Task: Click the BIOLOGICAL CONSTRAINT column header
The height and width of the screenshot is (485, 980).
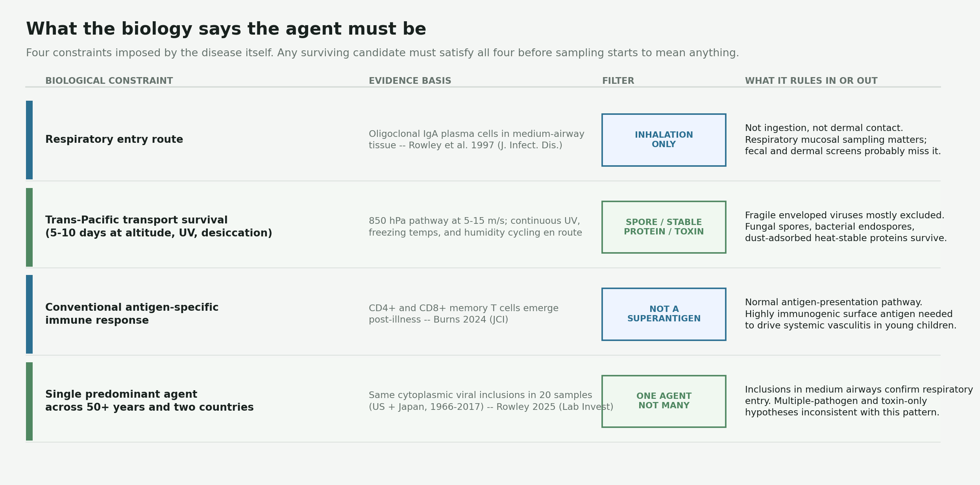Action: click(109, 81)
